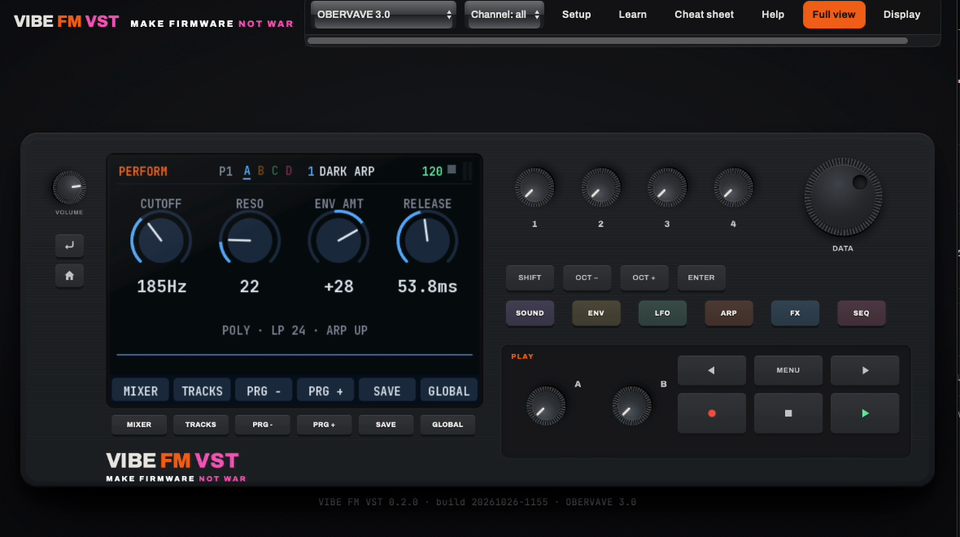This screenshot has width=960, height=537.
Task: Click the hardware PRG + button below screen
Action: coord(324,424)
